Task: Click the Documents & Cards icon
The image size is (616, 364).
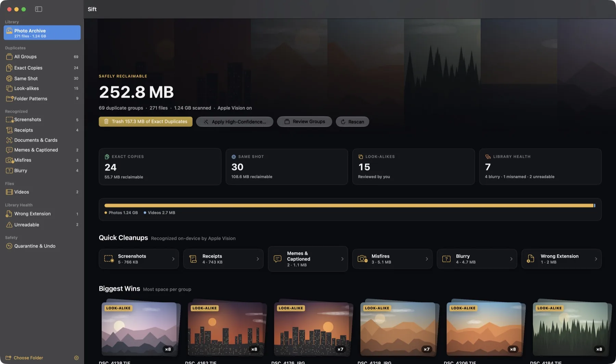Action: point(9,140)
